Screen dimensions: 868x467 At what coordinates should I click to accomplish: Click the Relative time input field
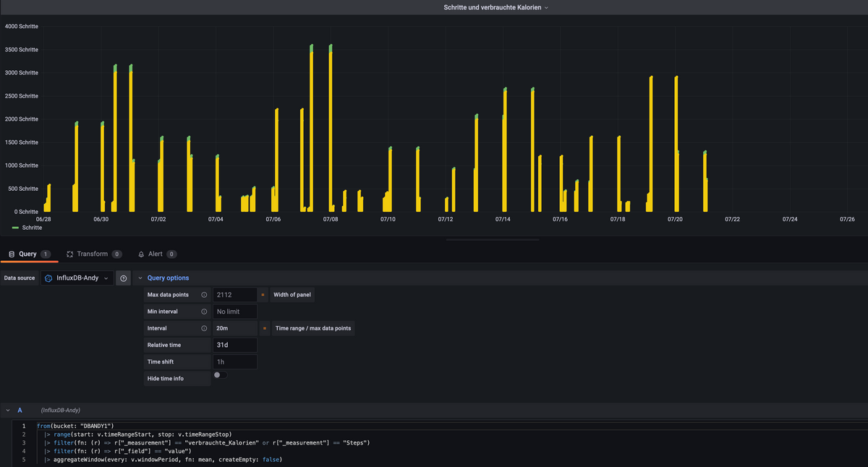click(235, 345)
